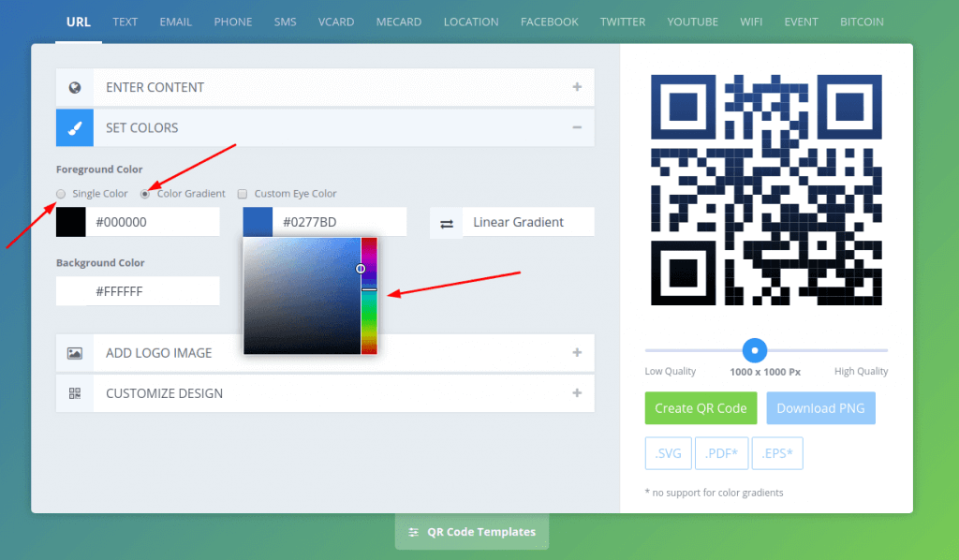Click the globe icon beside Enter Content

(x=74, y=87)
